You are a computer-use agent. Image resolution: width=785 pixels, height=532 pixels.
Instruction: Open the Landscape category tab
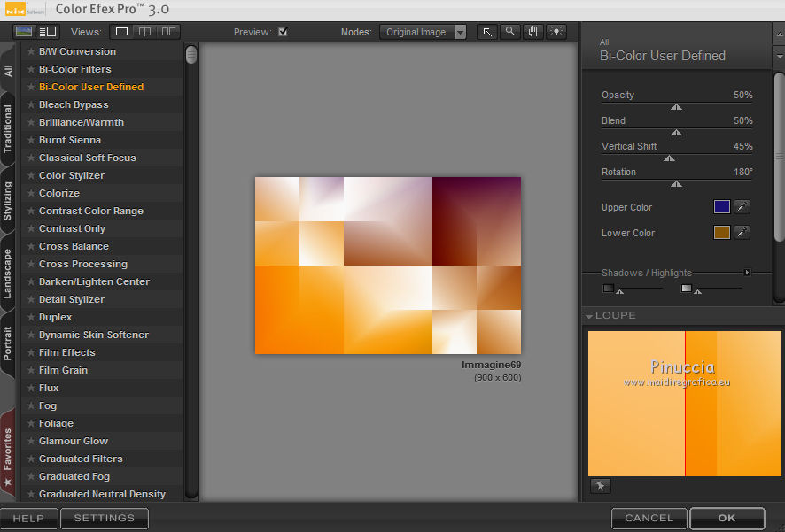click(8, 274)
